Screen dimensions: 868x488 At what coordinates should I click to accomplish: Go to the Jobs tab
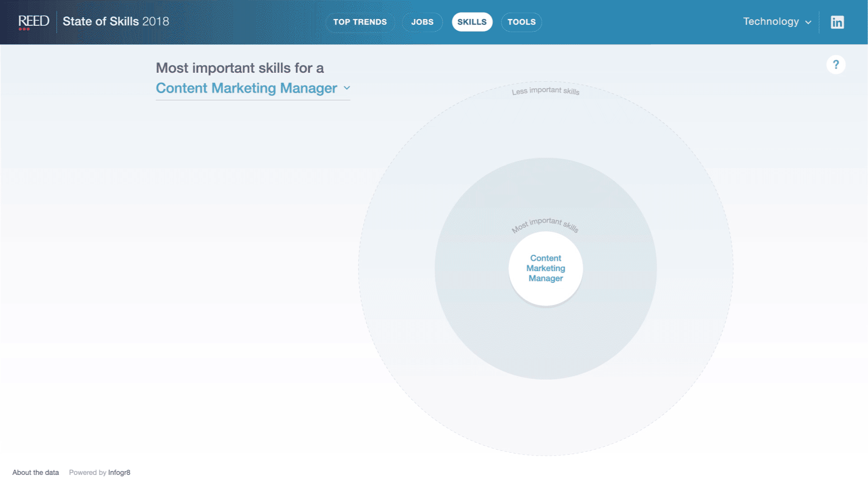pos(422,22)
